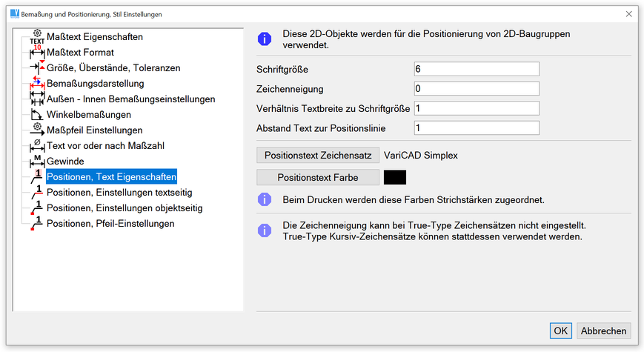The width and height of the screenshot is (644, 352).
Task: Click the Gewinde thread icon
Action: [x=37, y=162]
